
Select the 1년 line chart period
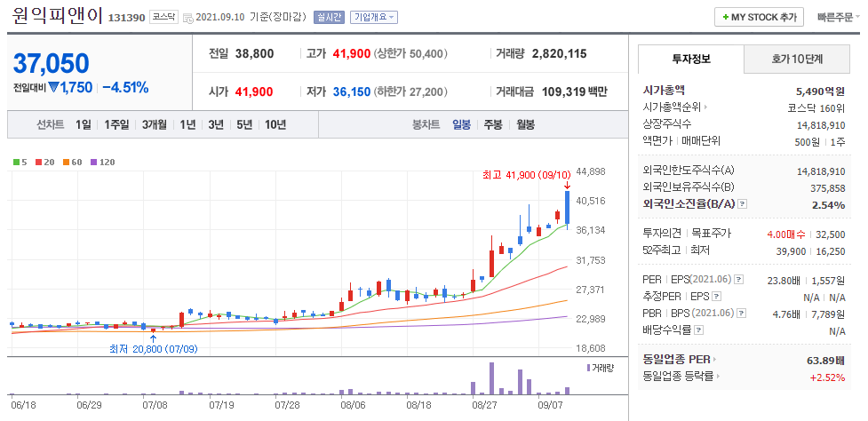[x=187, y=124]
